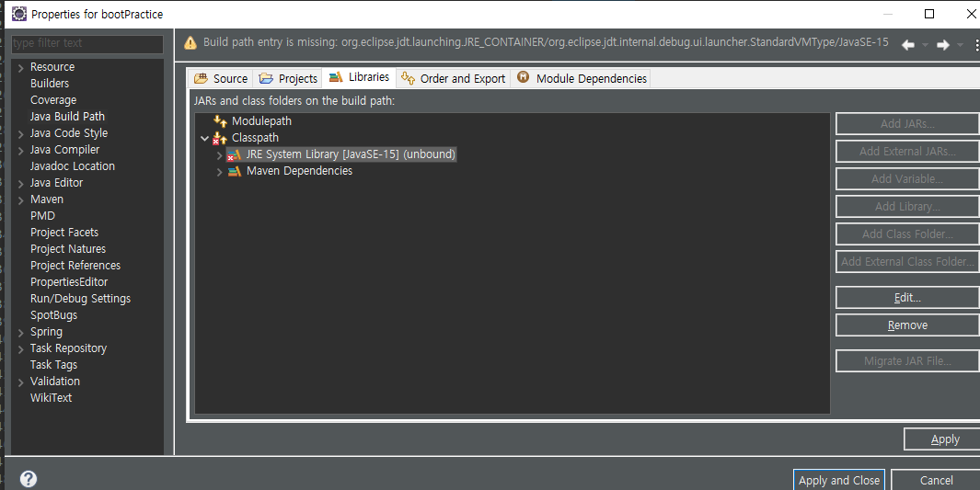Open the Task Tags page
Viewport: 980px width, 490px height.
click(x=53, y=365)
